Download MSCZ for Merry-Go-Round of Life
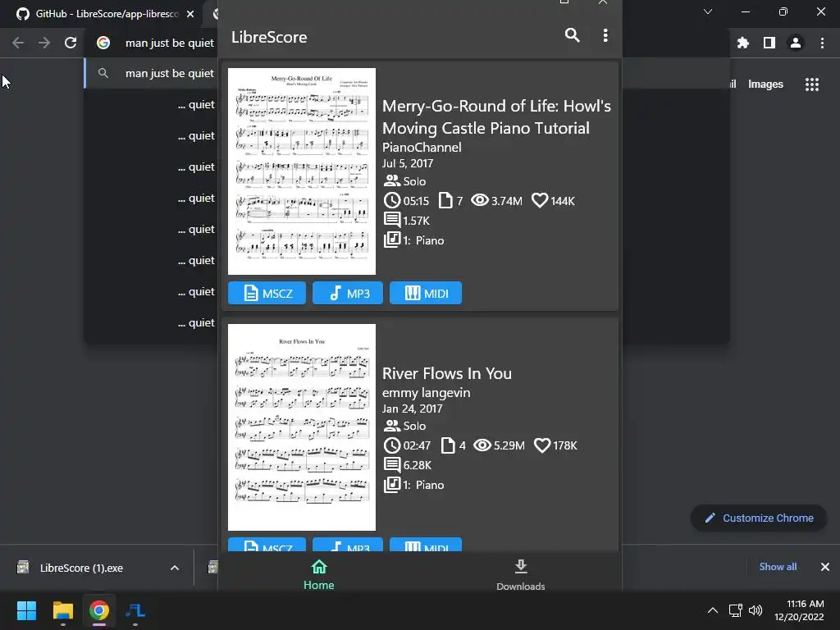Screen dimensions: 840x630 267,293
